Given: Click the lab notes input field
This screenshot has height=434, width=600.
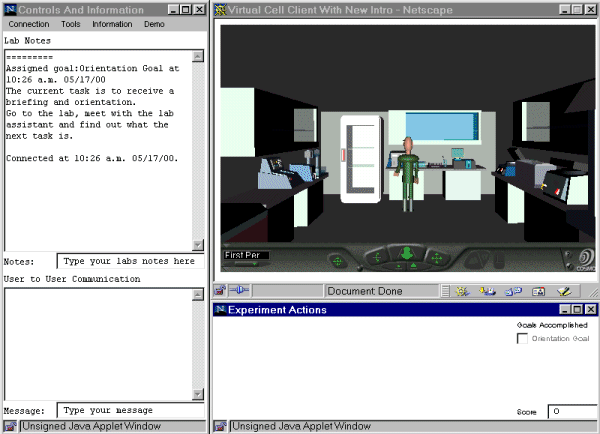Looking at the screenshot, I should click(x=130, y=261).
